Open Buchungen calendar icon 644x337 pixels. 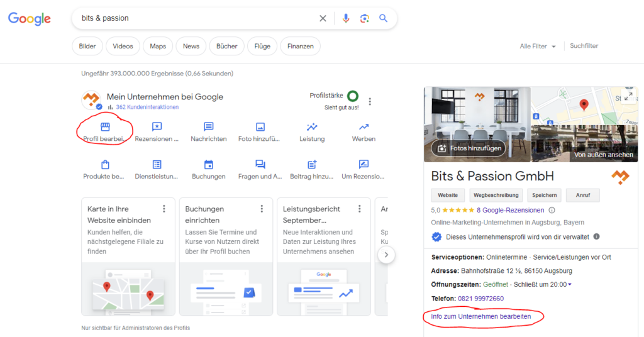pos(209,165)
